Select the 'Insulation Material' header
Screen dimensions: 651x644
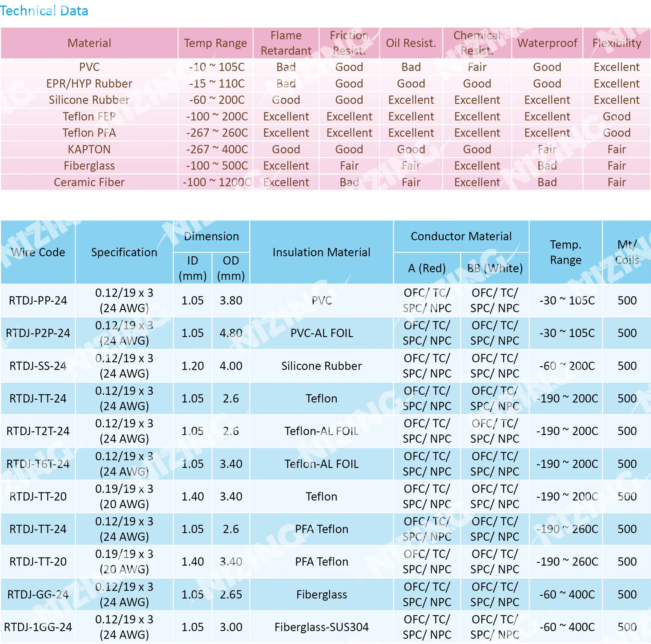tap(322, 252)
